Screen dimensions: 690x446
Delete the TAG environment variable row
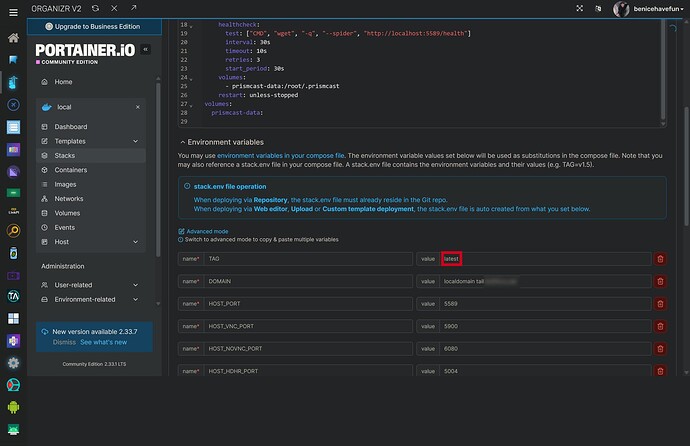(659, 259)
